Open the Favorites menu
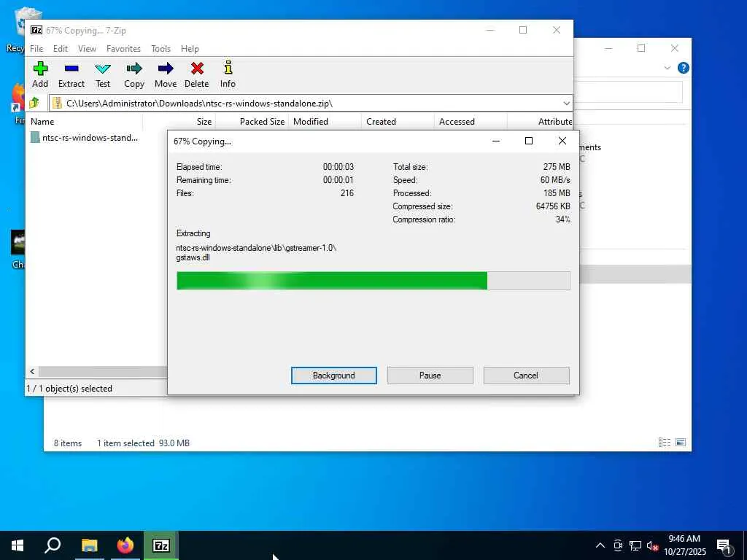 [123, 49]
